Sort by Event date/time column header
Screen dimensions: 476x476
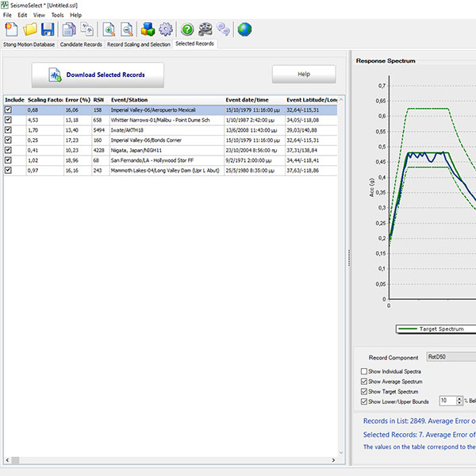255,100
